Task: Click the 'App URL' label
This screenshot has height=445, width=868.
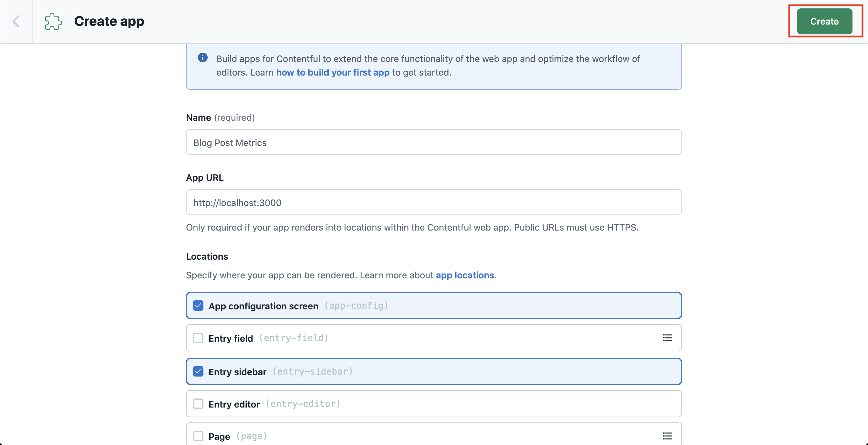Action: pos(204,178)
